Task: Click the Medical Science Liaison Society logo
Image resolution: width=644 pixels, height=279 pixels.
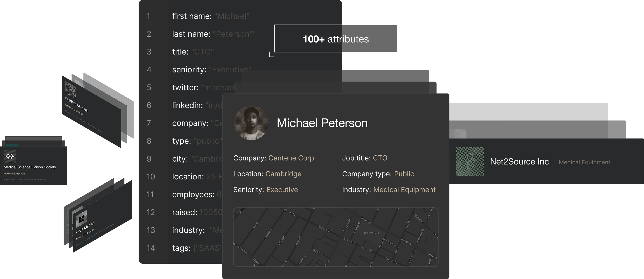Action: [10, 156]
